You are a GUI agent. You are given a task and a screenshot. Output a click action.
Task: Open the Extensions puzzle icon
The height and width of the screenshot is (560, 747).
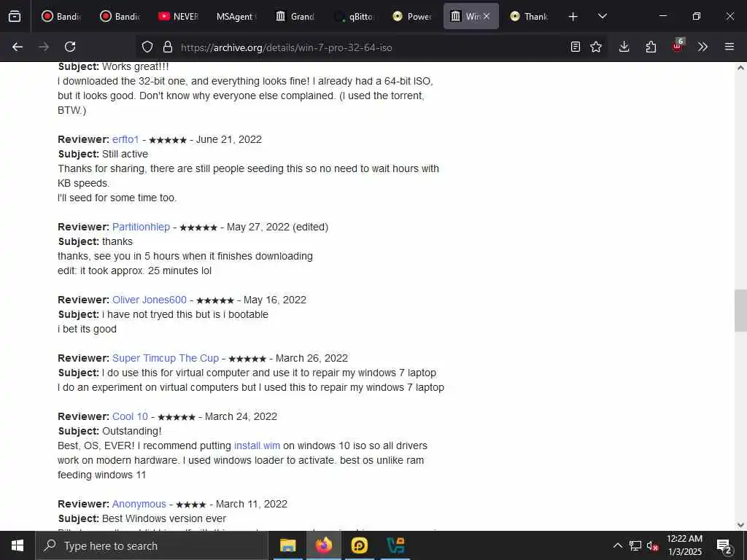pos(650,47)
